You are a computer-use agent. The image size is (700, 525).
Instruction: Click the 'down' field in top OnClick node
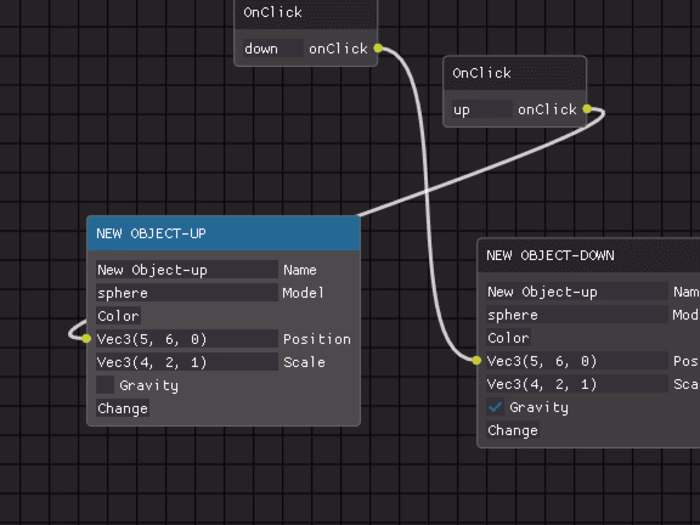(273, 48)
